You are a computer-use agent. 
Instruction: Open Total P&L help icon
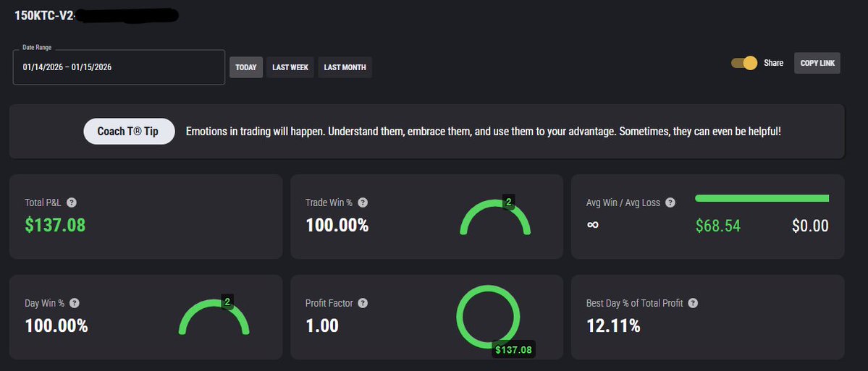[x=72, y=202]
